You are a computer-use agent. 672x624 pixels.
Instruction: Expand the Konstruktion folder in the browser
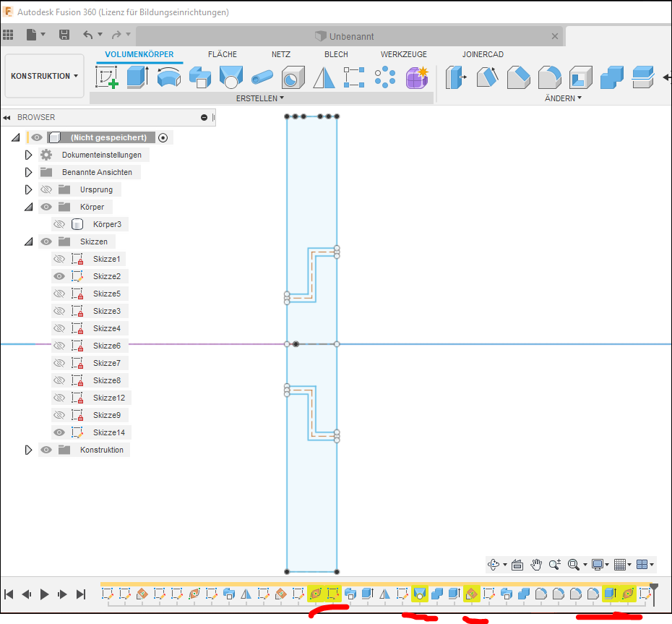(28, 449)
